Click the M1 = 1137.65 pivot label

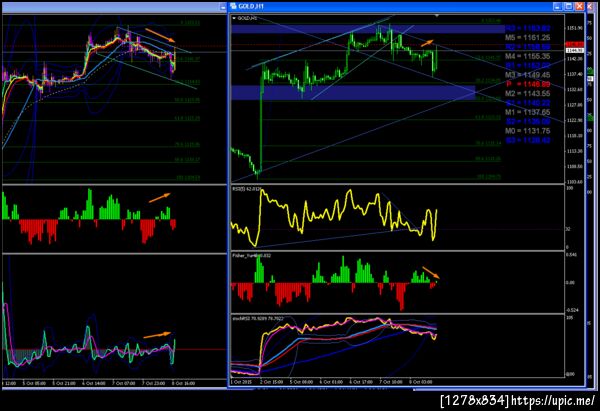point(528,112)
